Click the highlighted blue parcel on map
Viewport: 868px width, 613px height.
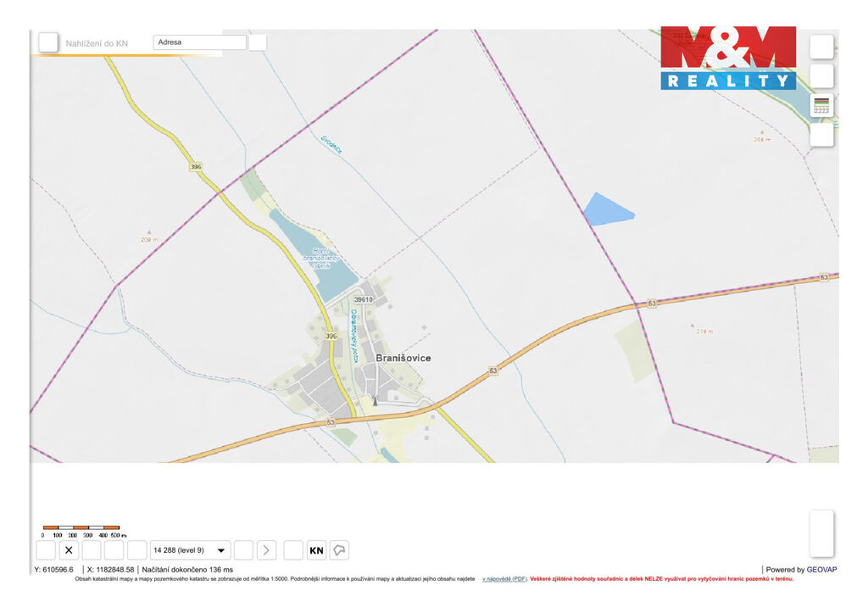[x=606, y=209]
